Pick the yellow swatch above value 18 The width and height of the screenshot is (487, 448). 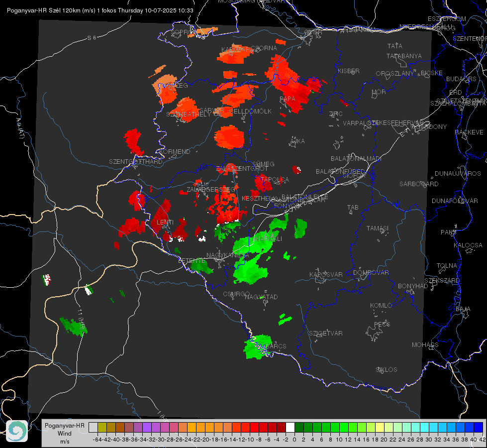click(x=380, y=427)
